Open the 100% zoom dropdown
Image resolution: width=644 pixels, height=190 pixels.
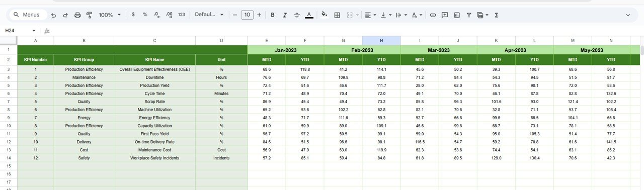pyautogui.click(x=109, y=15)
